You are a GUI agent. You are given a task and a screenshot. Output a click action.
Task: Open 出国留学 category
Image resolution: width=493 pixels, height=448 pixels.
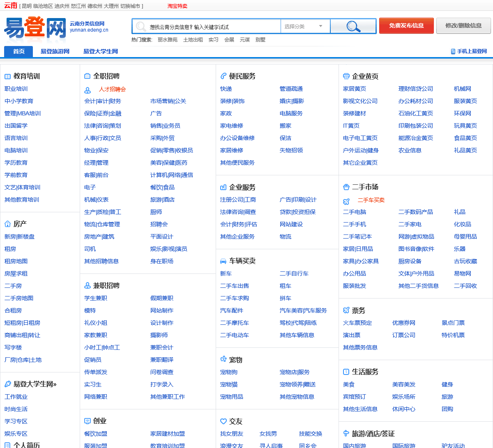pyautogui.click(x=16, y=126)
